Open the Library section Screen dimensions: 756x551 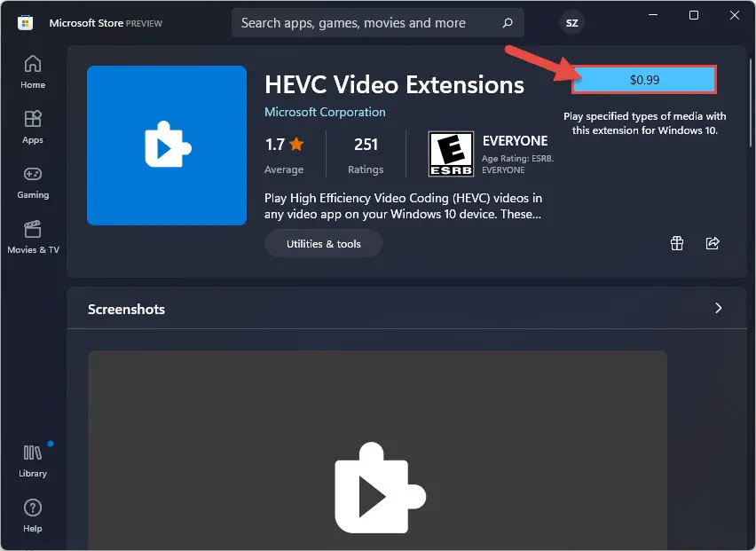[x=33, y=460]
